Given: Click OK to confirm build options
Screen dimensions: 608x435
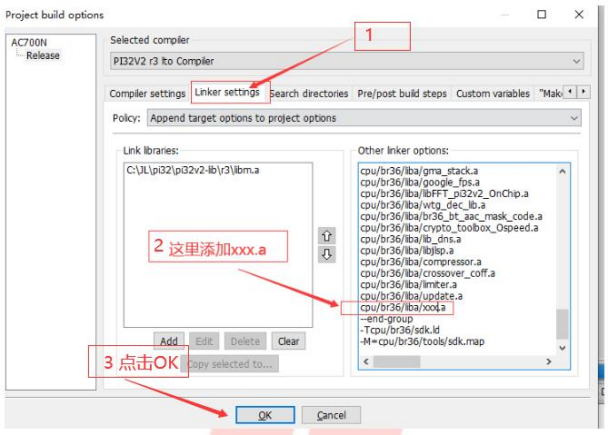Looking at the screenshot, I should coord(265,415).
